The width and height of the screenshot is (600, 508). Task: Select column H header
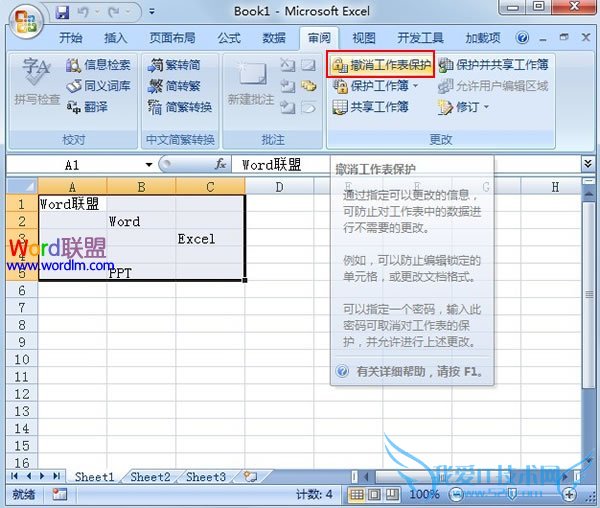point(555,187)
